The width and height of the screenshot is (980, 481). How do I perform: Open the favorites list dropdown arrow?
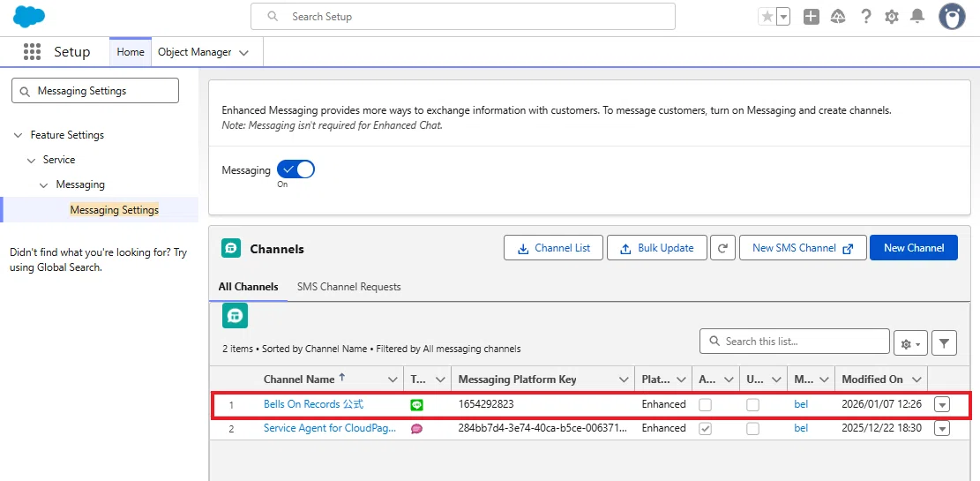click(783, 17)
